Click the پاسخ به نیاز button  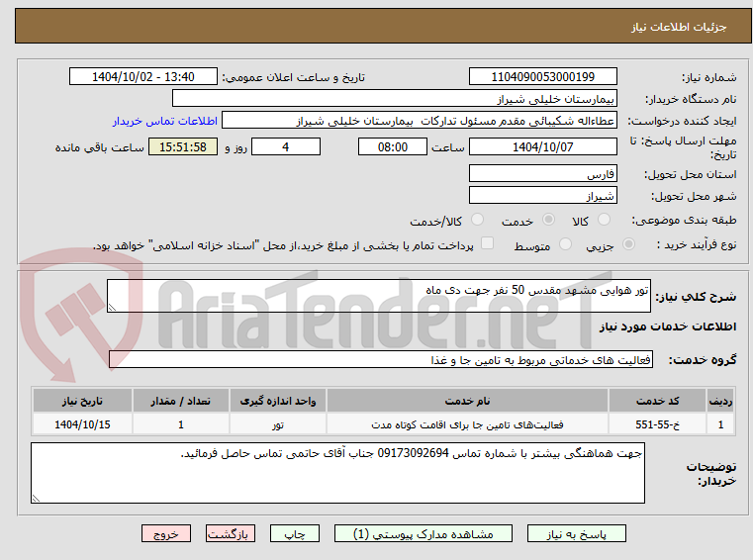click(576, 533)
